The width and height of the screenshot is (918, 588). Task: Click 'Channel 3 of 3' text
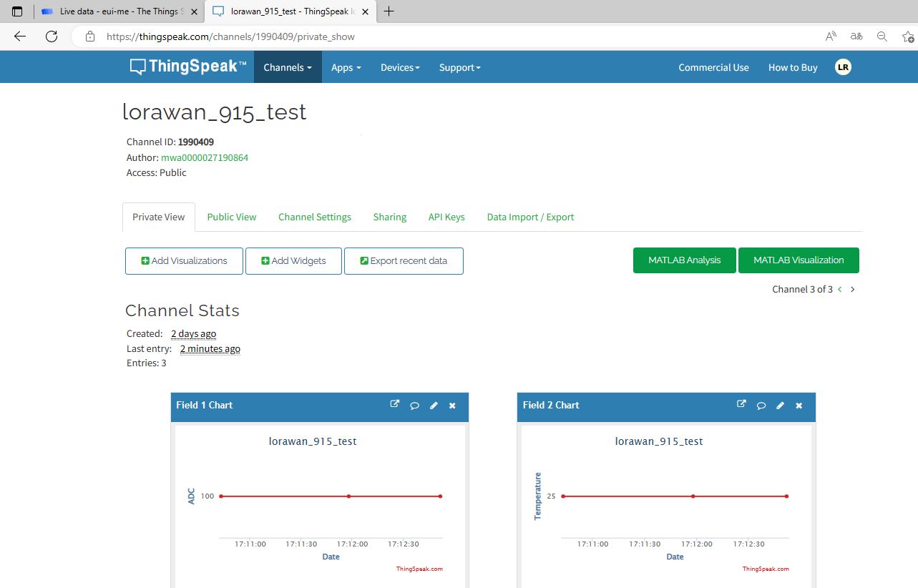pyautogui.click(x=802, y=289)
